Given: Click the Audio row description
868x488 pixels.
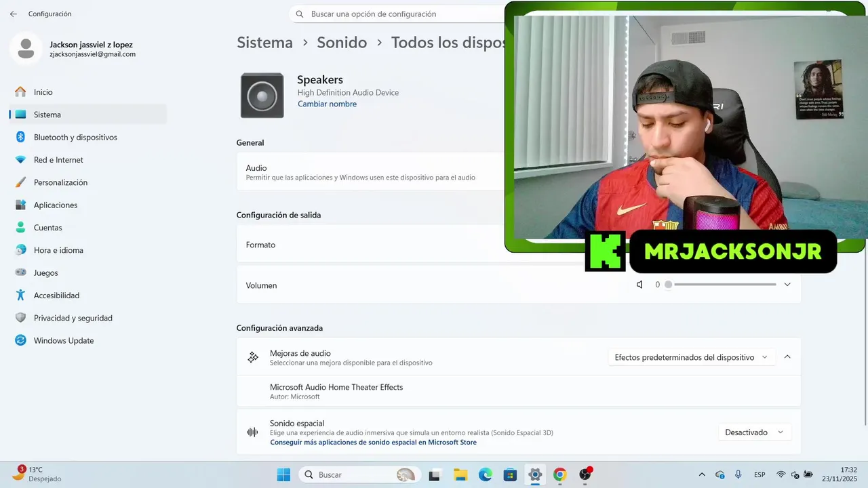Looking at the screenshot, I should point(361,178).
